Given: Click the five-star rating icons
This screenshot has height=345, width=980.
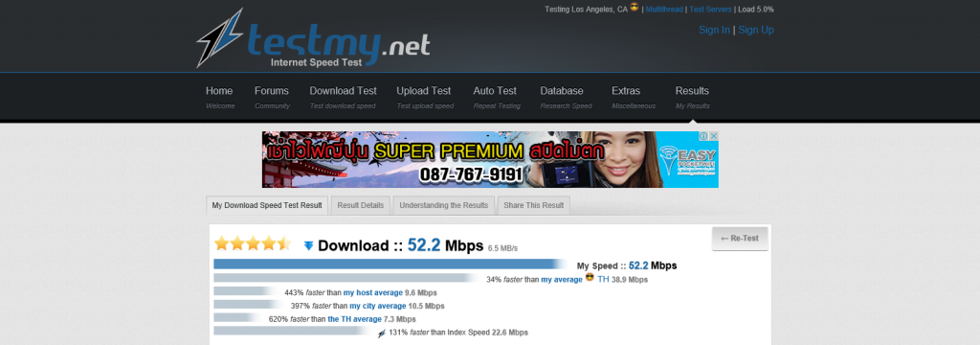Looking at the screenshot, I should coord(253,243).
